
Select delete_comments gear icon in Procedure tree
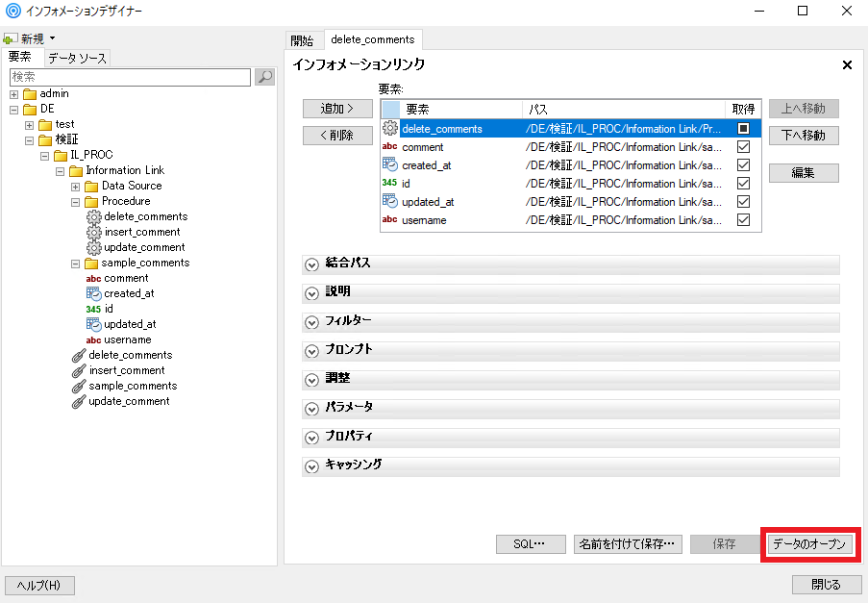pos(94,216)
